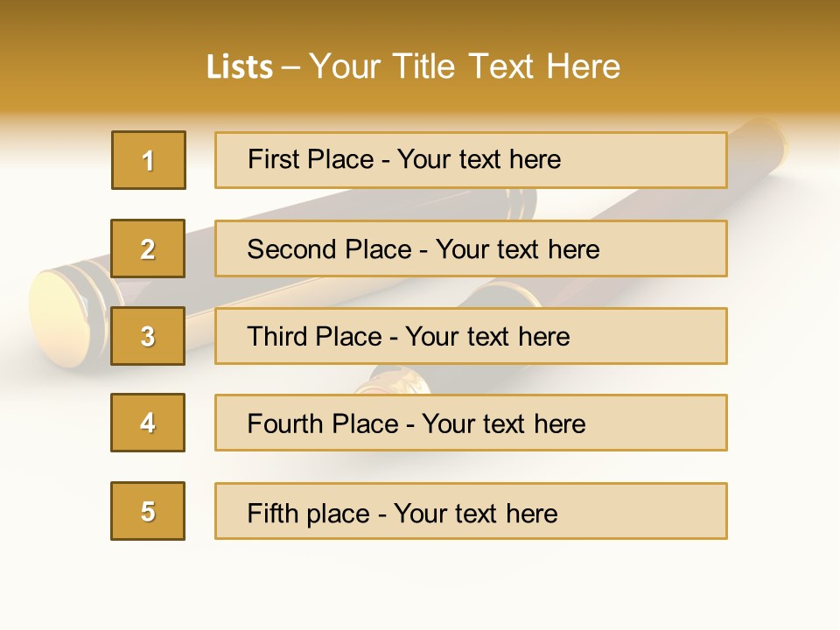Click the slide title text
Viewport: 840px width, 630px height.
[413, 67]
